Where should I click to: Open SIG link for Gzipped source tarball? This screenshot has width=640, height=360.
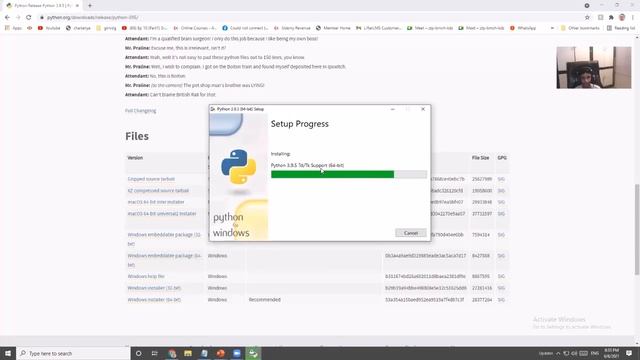pos(501,179)
